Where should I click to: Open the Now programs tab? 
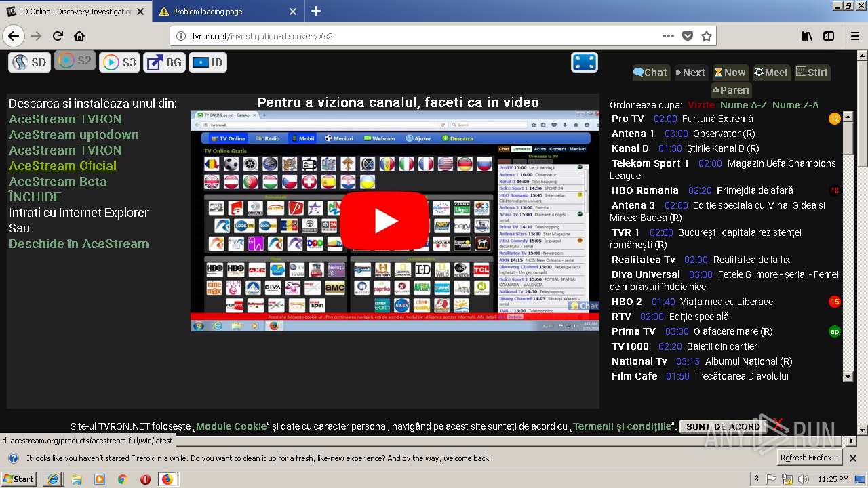tap(730, 73)
